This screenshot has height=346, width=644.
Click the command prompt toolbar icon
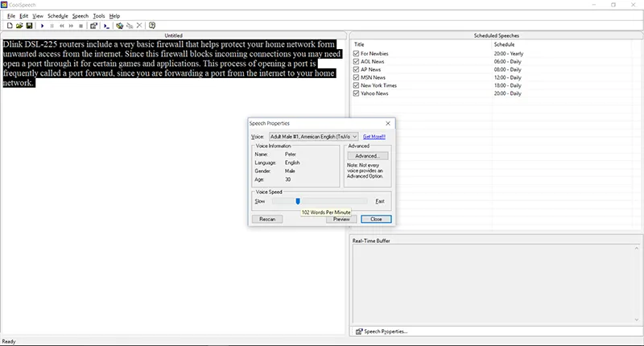tap(106, 26)
